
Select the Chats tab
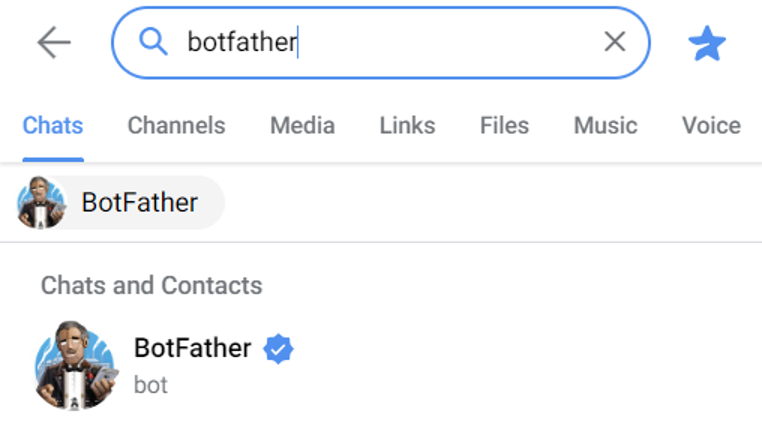[x=53, y=126]
